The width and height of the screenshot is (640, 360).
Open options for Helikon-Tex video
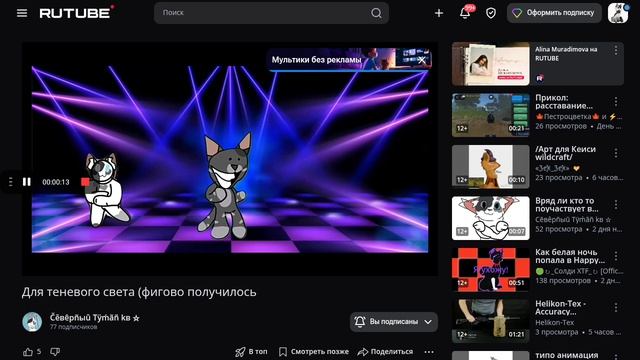click(x=616, y=307)
